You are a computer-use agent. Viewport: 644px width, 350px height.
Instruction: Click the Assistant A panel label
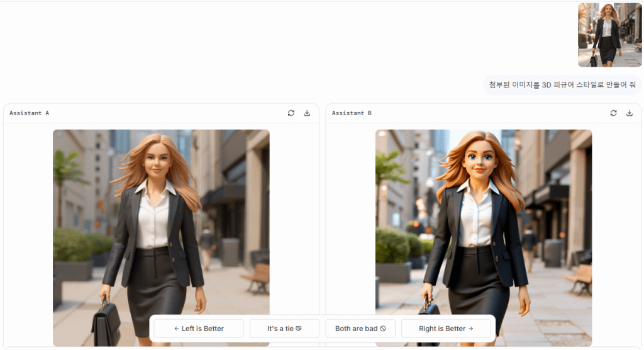coord(30,113)
